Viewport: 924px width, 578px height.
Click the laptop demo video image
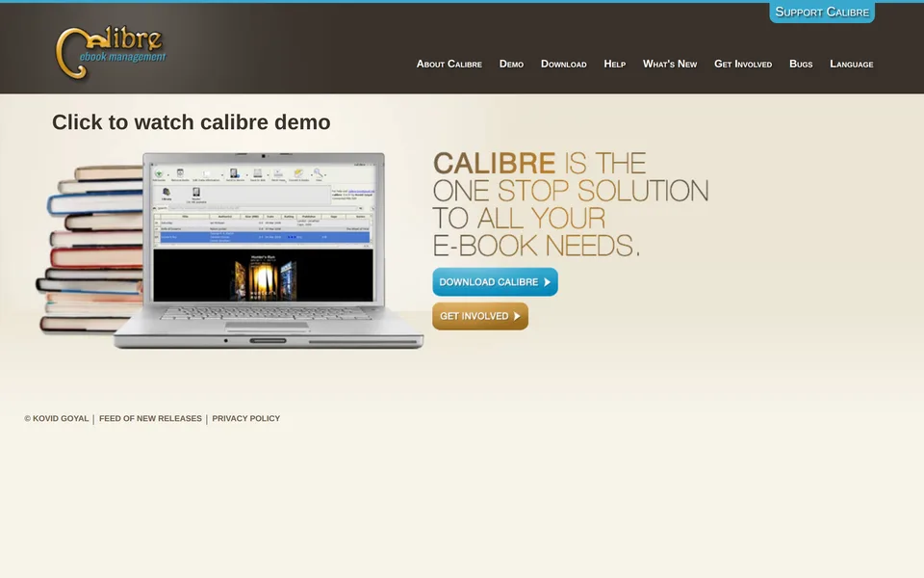pyautogui.click(x=230, y=250)
